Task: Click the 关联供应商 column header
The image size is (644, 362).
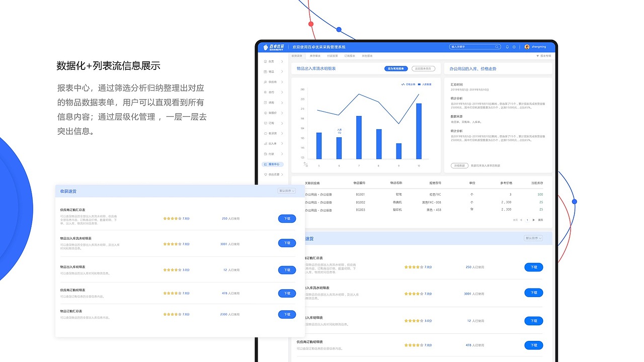Action: 312,183
